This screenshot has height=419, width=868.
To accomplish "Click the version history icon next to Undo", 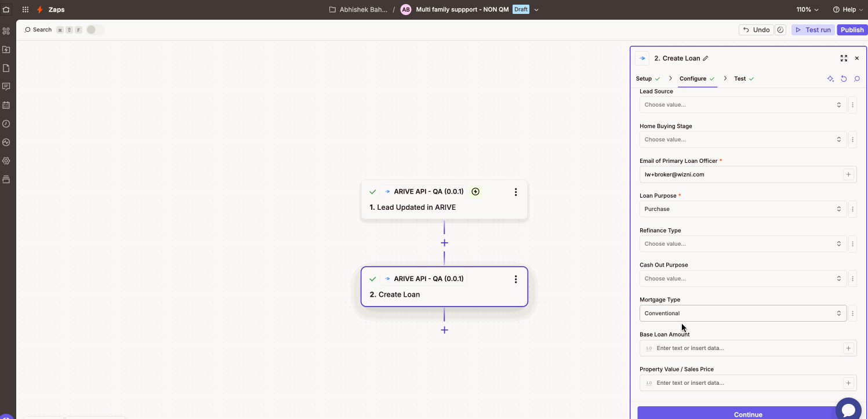I will [x=780, y=30].
